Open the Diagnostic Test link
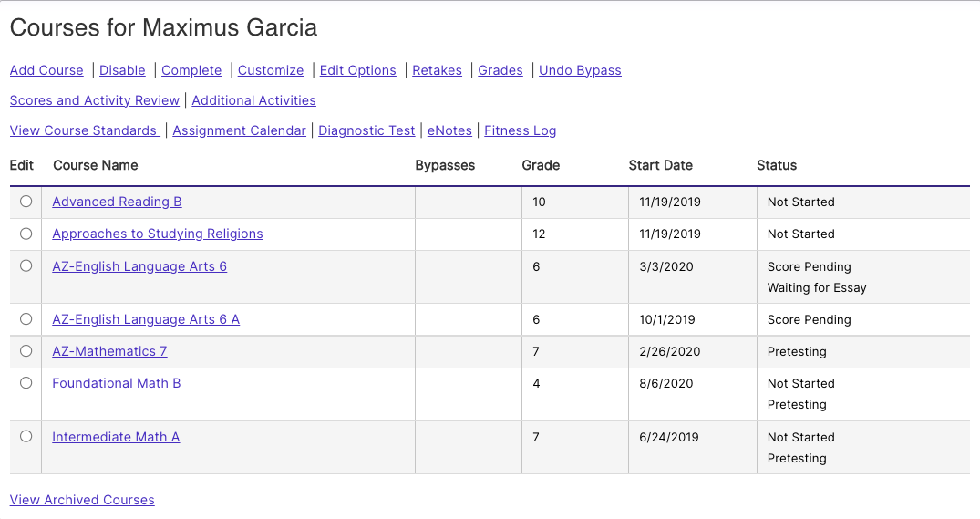Image resolution: width=980 pixels, height=519 pixels. [x=366, y=130]
